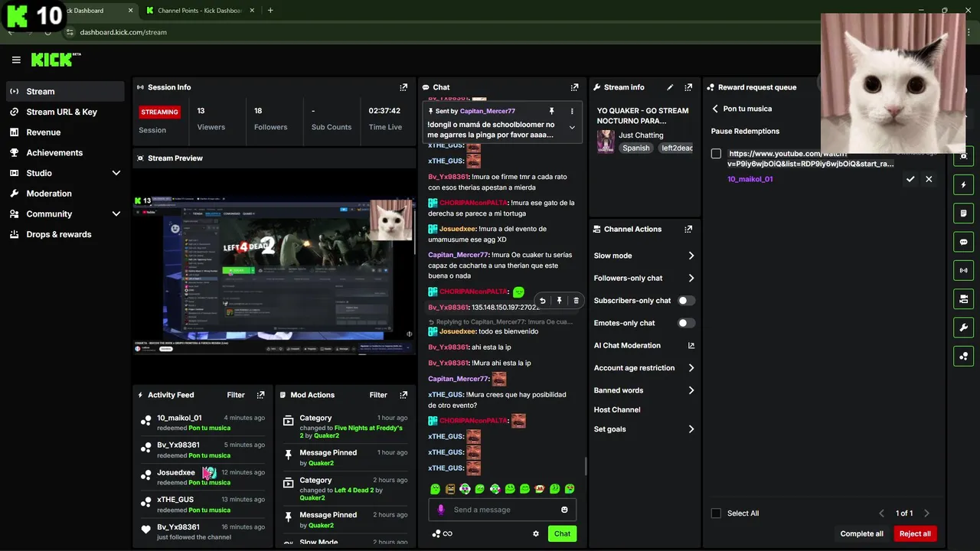Insert the first green emote from the quick emote row
The width and height of the screenshot is (980, 551).
point(435,489)
